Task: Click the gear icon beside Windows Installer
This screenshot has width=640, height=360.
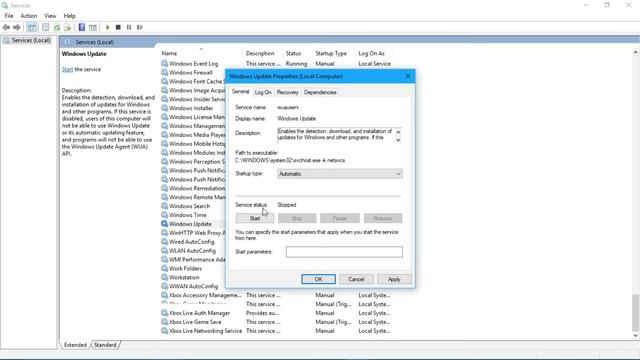Action: [164, 108]
